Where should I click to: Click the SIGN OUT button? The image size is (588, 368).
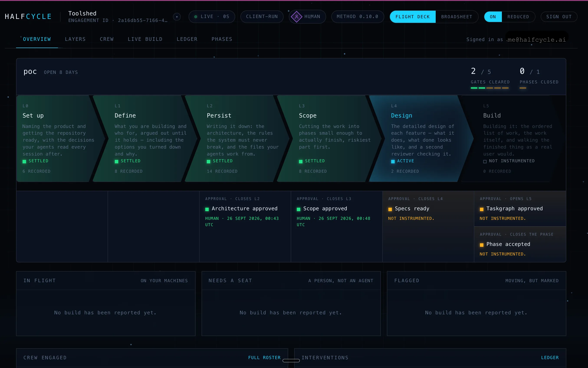(x=559, y=17)
